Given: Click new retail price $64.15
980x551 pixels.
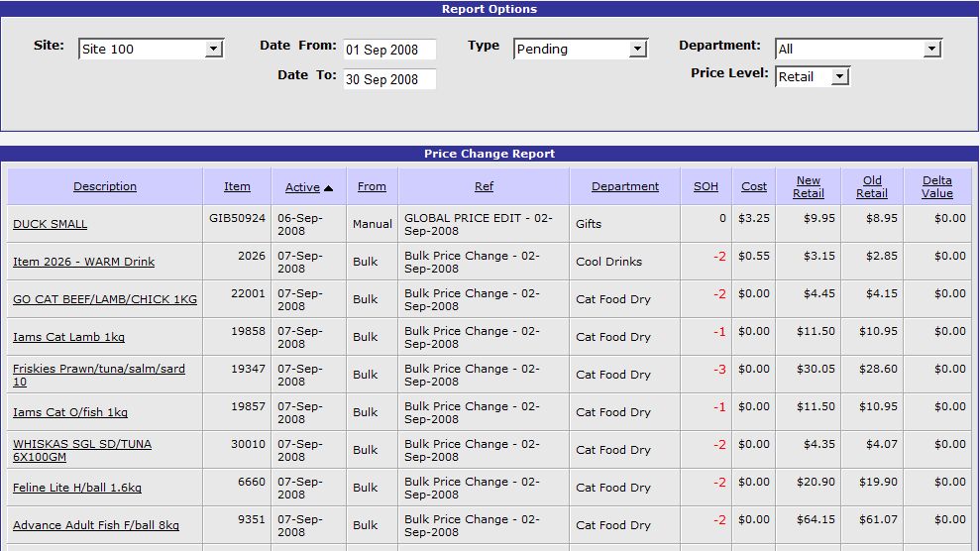Looking at the screenshot, I should click(816, 519).
